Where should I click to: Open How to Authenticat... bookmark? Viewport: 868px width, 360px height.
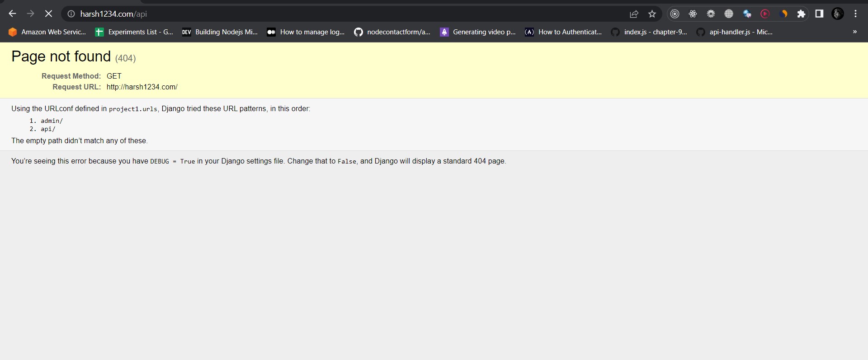coord(564,32)
